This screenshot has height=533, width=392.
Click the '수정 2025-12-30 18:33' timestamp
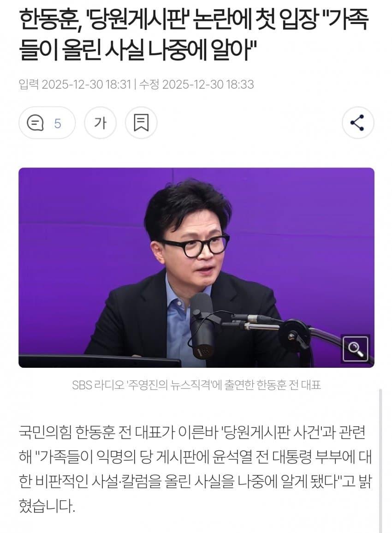pos(196,84)
